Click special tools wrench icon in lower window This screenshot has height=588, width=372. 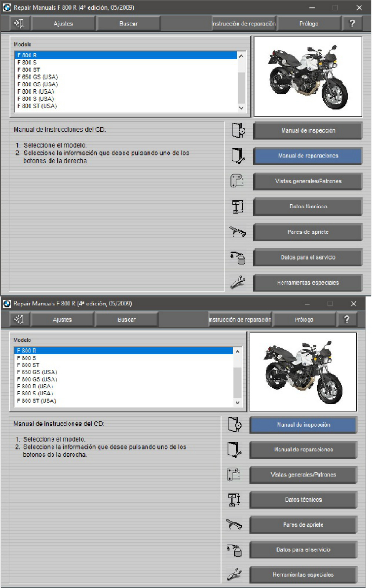coord(234,574)
